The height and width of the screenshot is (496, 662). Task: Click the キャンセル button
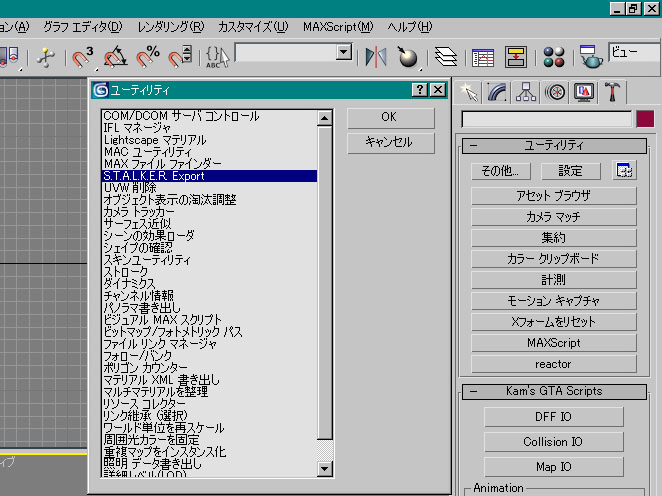(391, 143)
